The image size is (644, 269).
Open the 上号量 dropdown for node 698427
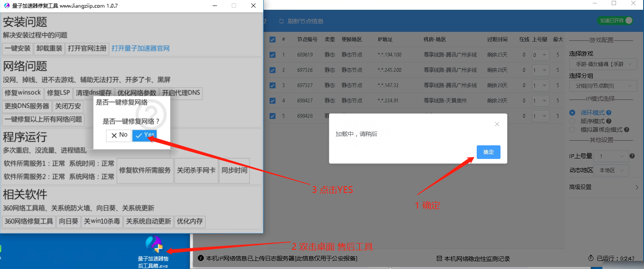pyautogui.click(x=540, y=101)
